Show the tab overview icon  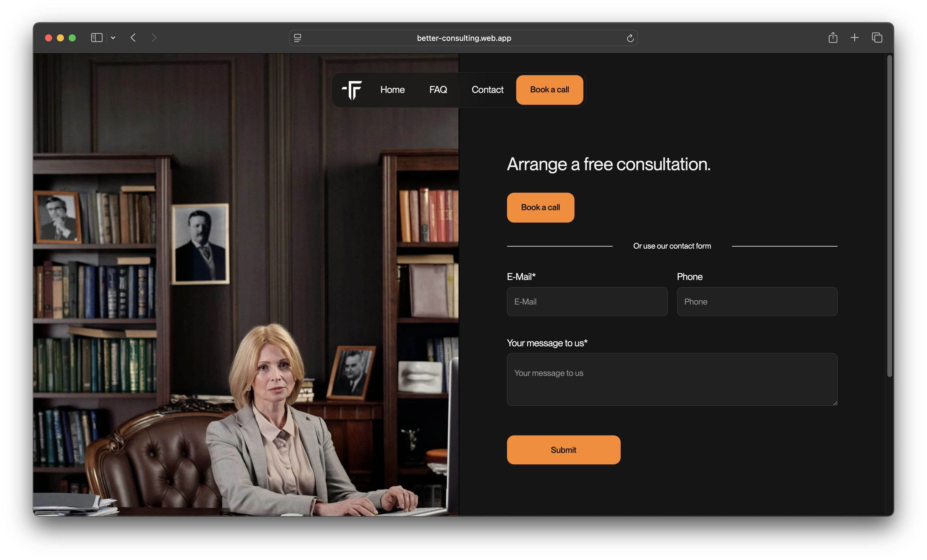[x=877, y=38]
